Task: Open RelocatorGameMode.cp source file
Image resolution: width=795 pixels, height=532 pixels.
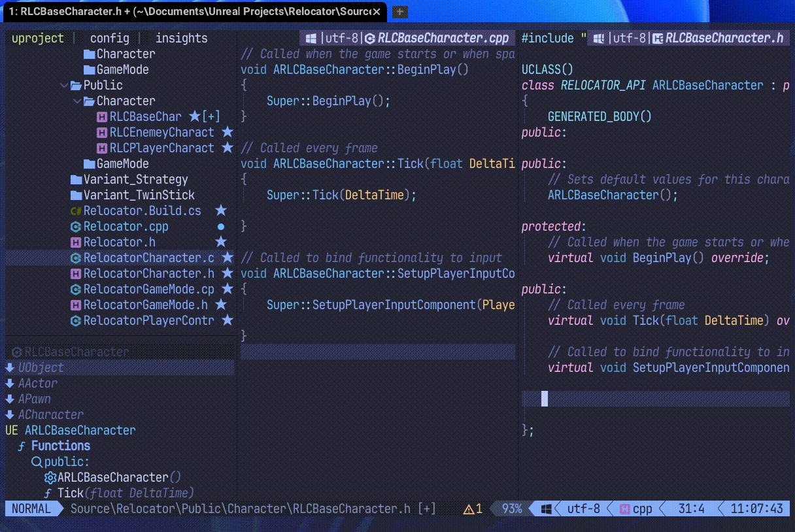Action: click(x=149, y=289)
